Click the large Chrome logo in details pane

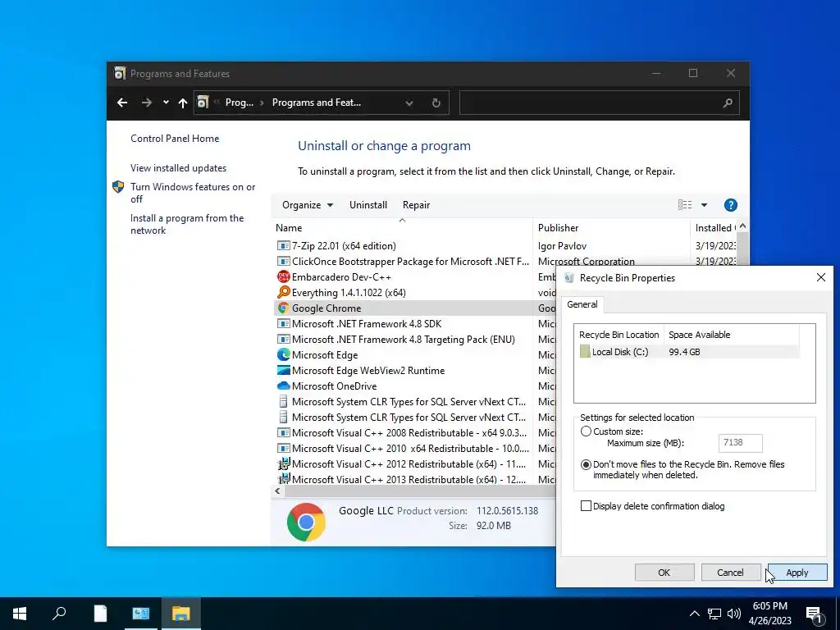point(306,522)
